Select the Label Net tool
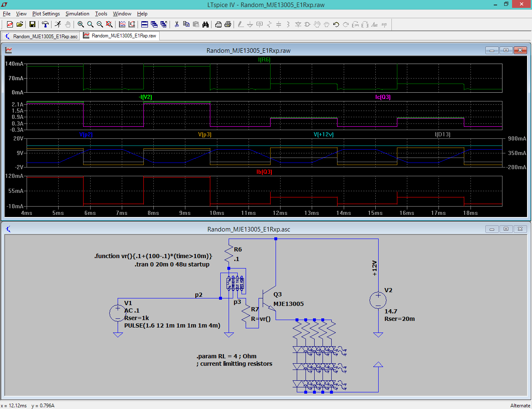The width and height of the screenshot is (532, 409). (x=260, y=25)
